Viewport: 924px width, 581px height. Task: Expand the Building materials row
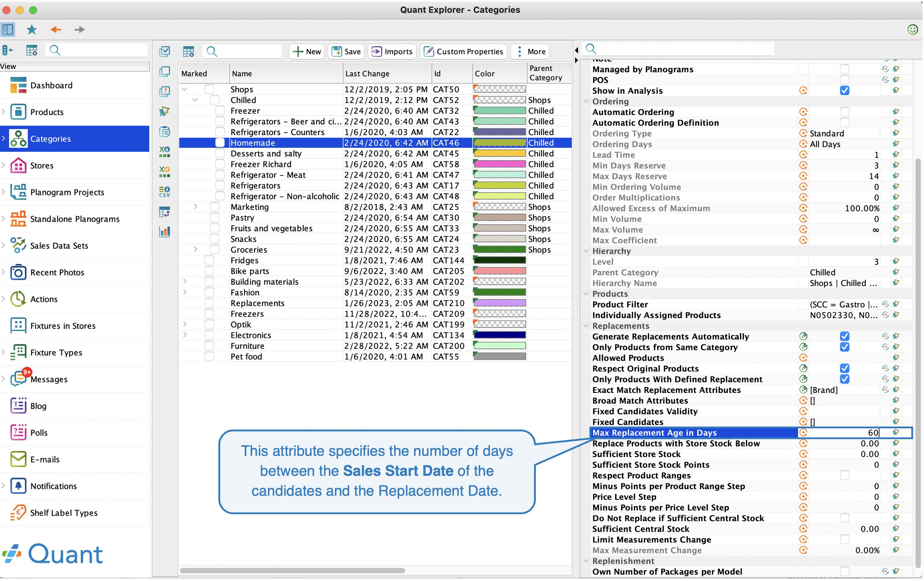[185, 281]
